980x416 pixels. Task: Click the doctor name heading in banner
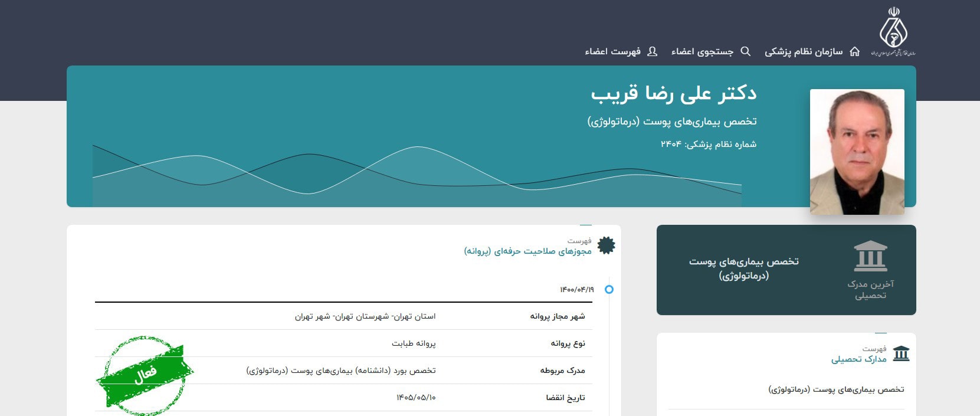tap(673, 93)
